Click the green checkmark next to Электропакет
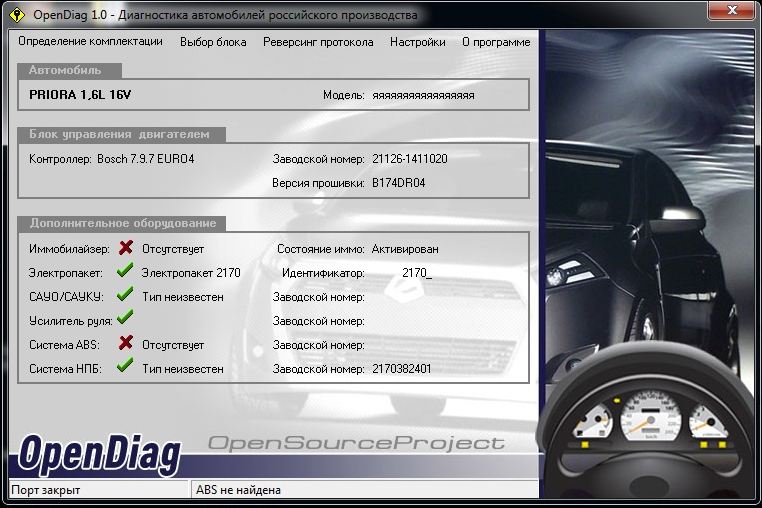The height and width of the screenshot is (508, 762). point(125,270)
